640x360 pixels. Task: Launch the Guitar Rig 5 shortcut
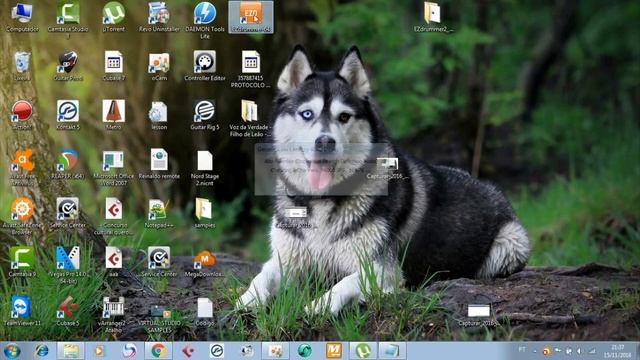(x=205, y=115)
